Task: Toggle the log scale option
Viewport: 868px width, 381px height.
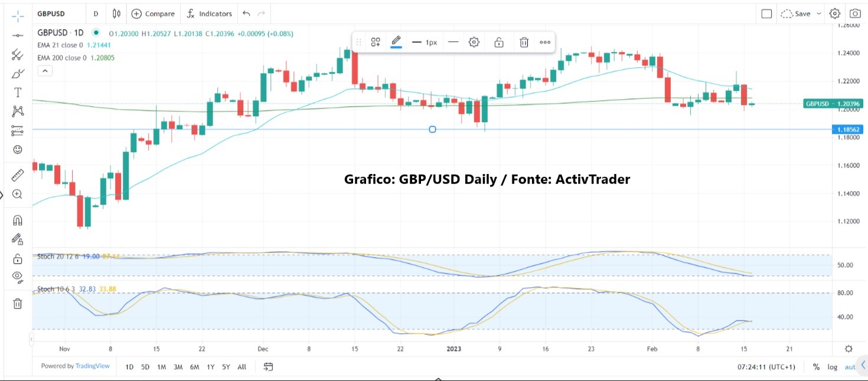Action: 832,367
